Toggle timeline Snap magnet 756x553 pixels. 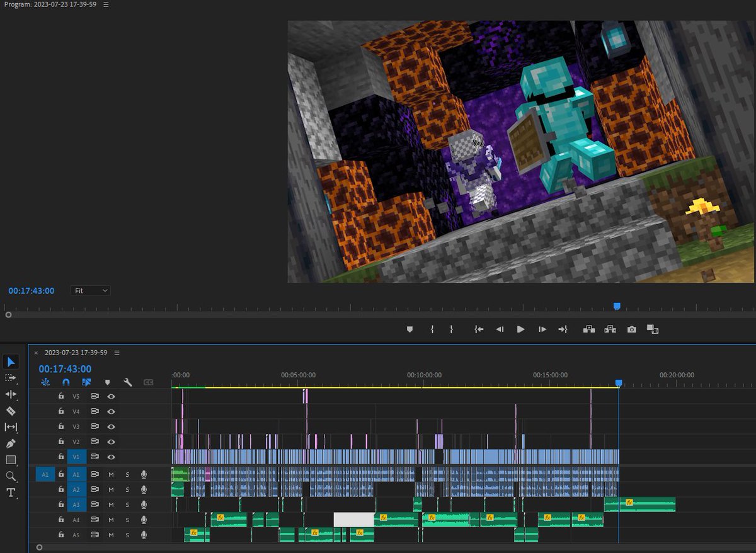(x=66, y=382)
